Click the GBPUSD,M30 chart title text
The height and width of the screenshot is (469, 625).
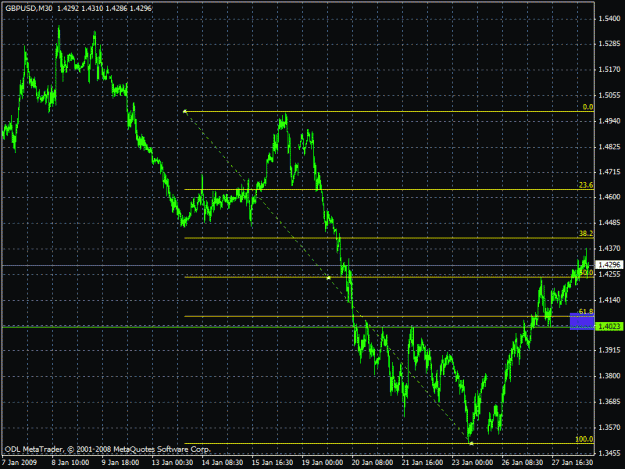point(29,8)
